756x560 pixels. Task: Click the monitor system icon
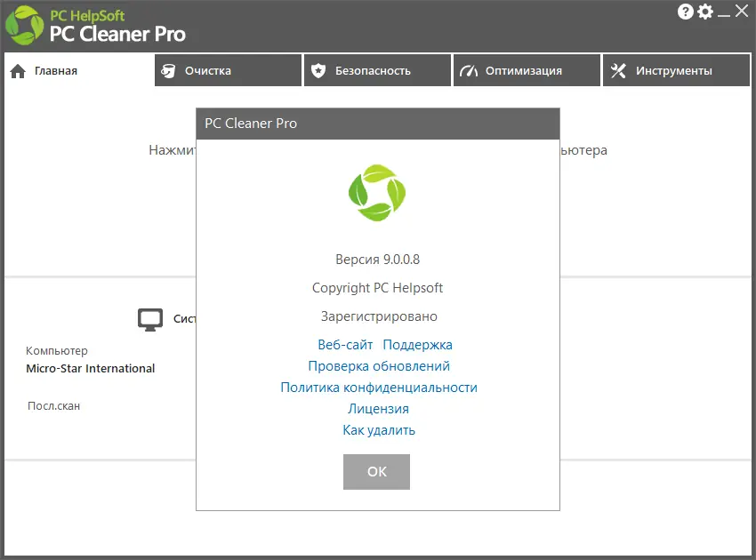(x=150, y=320)
